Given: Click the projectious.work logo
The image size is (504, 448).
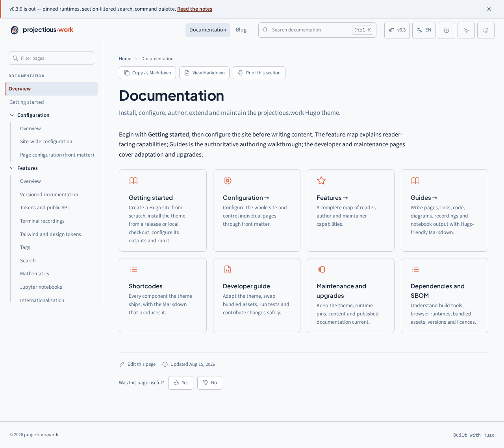Looking at the screenshot, I should pyautogui.click(x=42, y=30).
